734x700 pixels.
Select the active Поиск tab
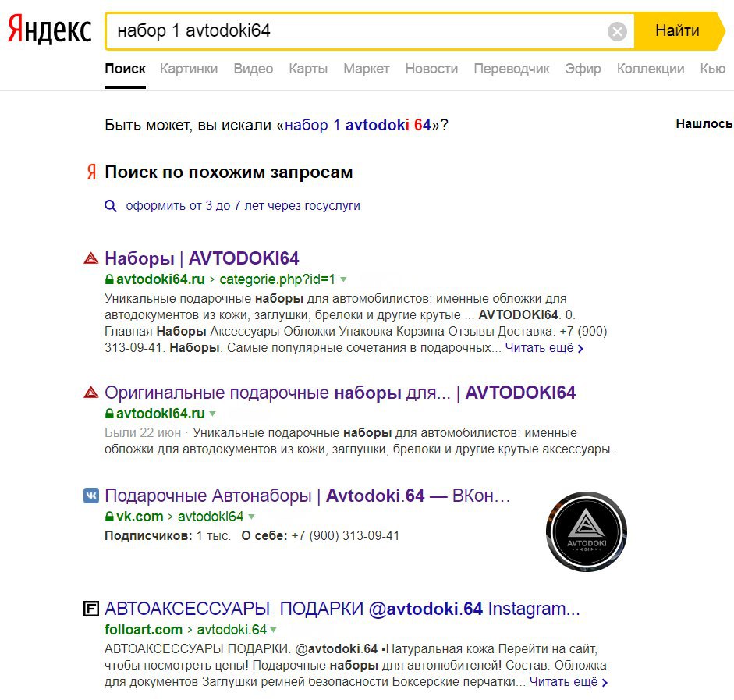pos(125,69)
